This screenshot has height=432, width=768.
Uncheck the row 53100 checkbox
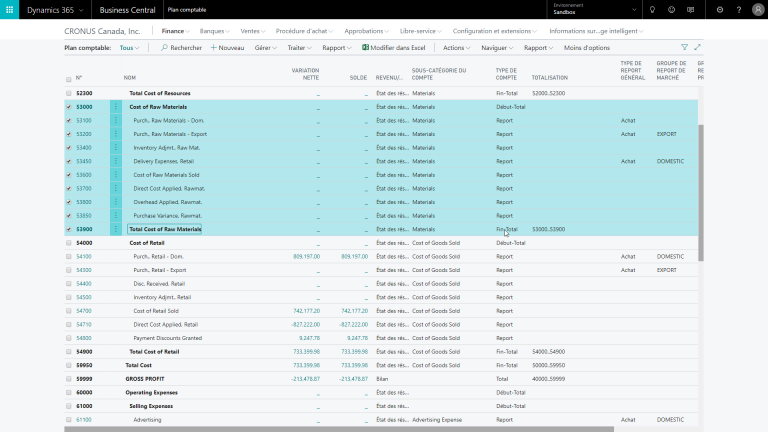[x=68, y=120]
